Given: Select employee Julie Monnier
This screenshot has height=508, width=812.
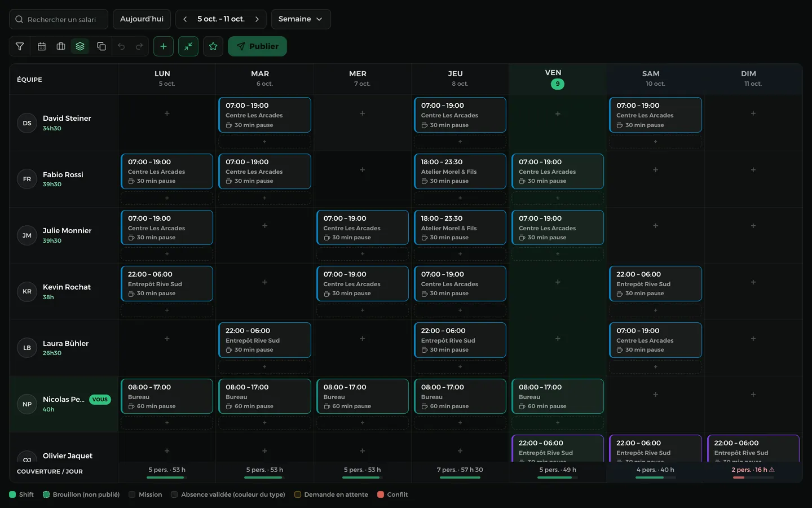Looking at the screenshot, I should [x=67, y=230].
